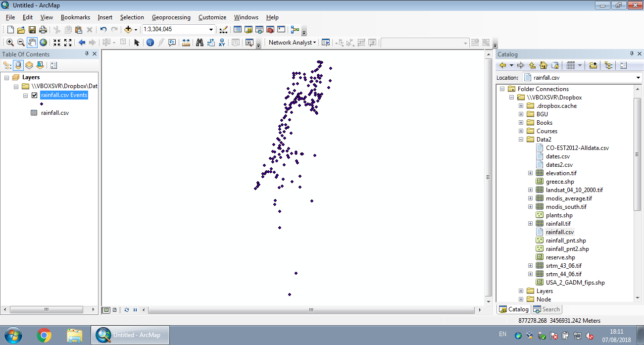
Task: Select the Pan tool in the Tools toolbar
Action: coord(32,43)
